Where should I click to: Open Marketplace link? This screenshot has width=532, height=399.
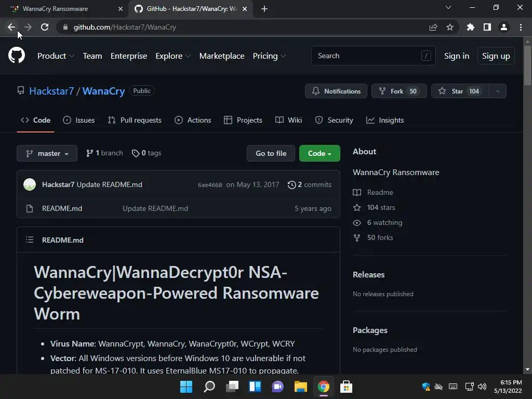[222, 56]
